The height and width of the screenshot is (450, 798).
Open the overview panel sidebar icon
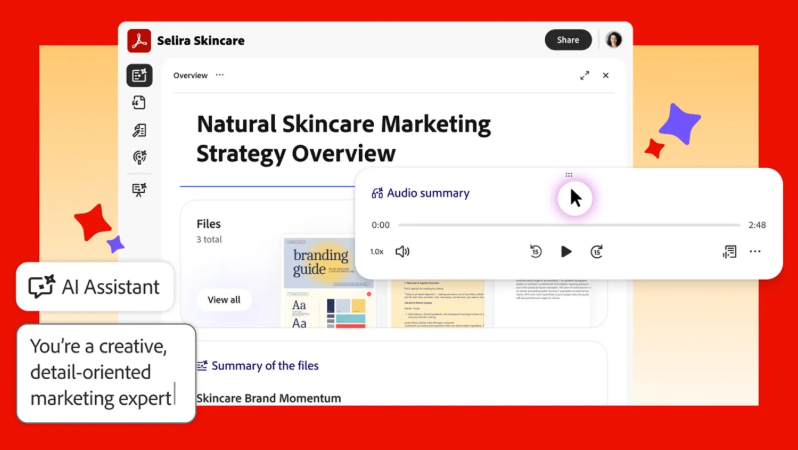point(139,75)
